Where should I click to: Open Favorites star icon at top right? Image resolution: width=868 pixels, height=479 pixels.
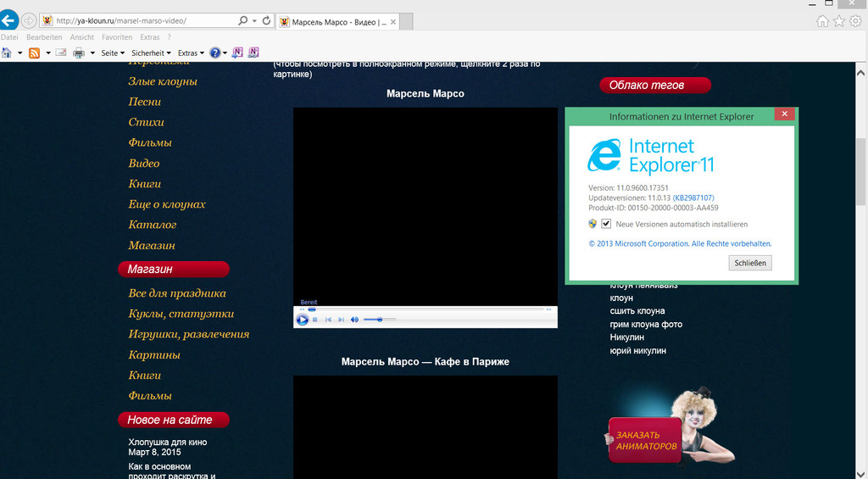tap(839, 21)
